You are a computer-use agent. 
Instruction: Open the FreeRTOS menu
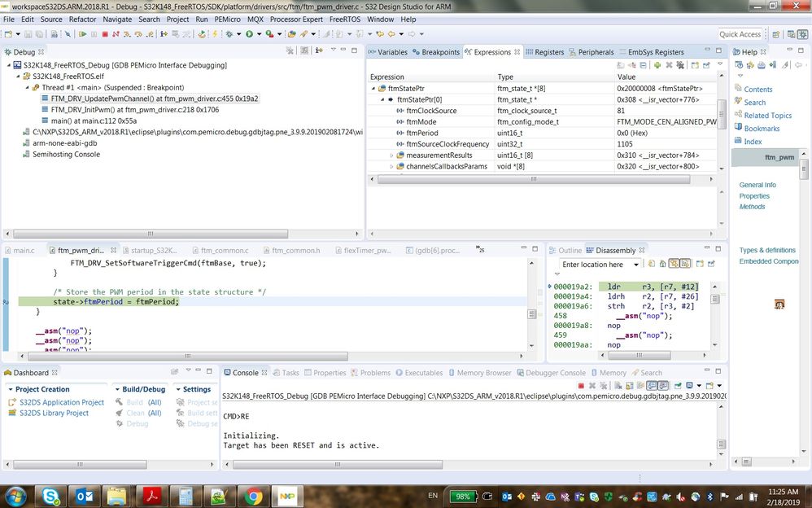345,20
